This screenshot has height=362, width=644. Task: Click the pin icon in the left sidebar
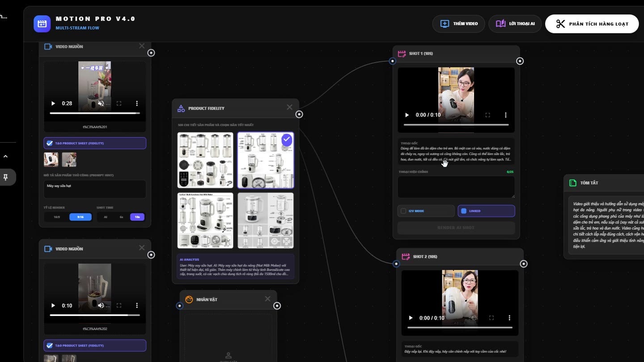5,177
